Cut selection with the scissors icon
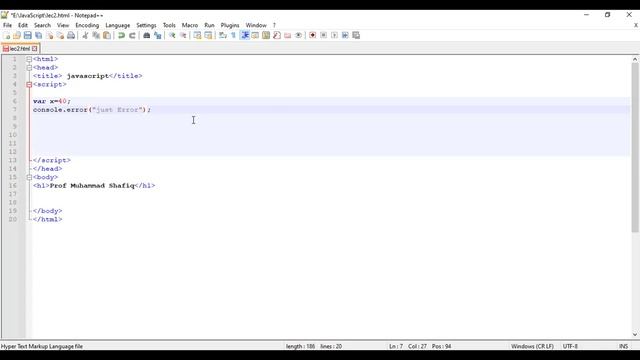This screenshot has width=640, height=360. pyautogui.click(x=85, y=36)
